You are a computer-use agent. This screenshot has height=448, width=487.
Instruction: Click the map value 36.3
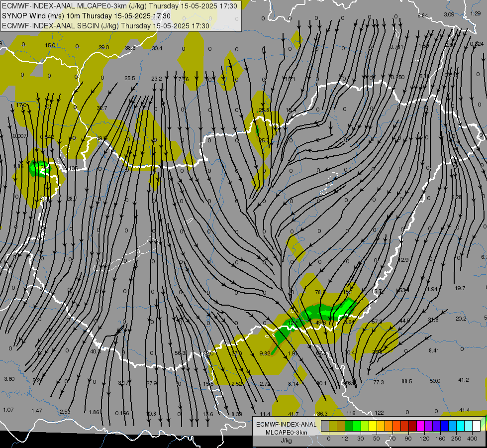(322, 414)
